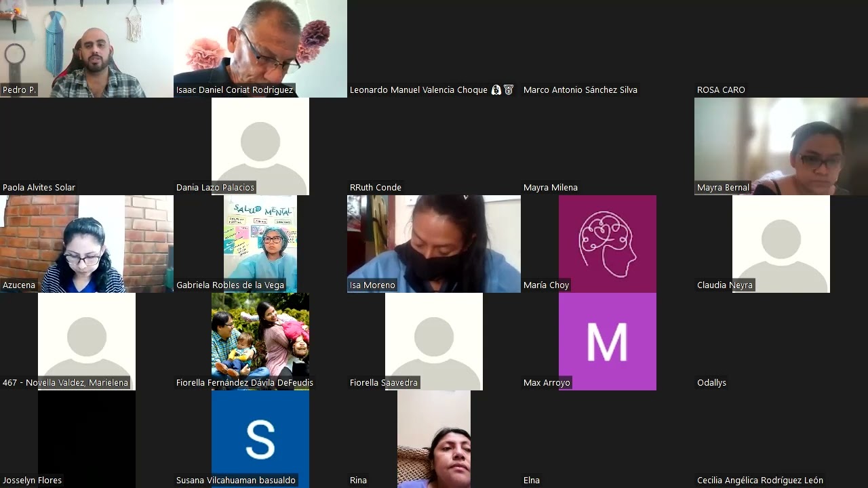The width and height of the screenshot is (868, 488).
Task: Click the name label 'Josselyn Flores'
Action: point(32,480)
